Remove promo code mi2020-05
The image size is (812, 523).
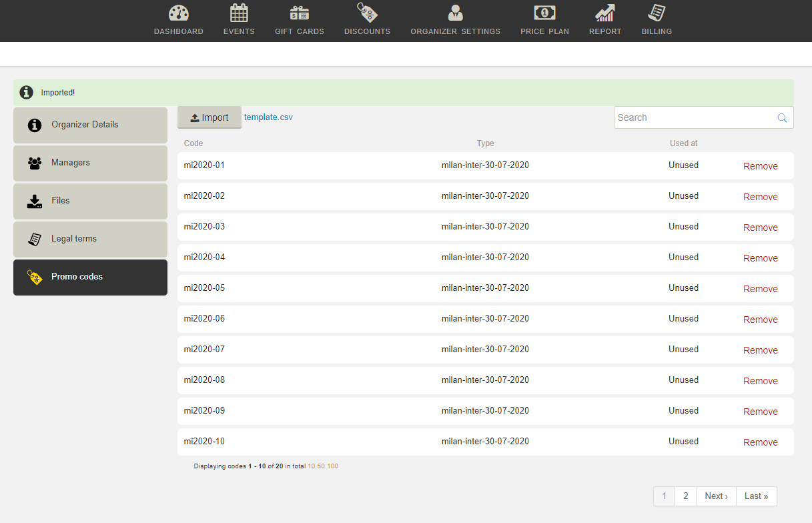[761, 289]
